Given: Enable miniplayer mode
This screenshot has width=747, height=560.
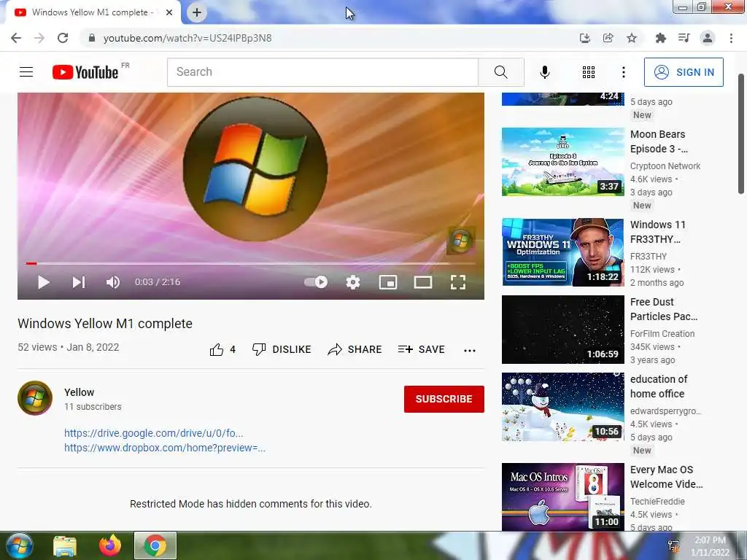Looking at the screenshot, I should coord(388,282).
